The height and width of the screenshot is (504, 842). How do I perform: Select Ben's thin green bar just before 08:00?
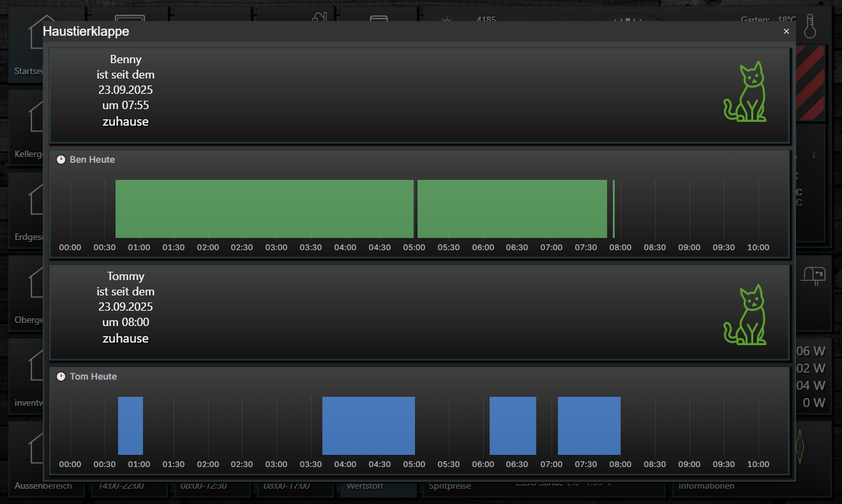pos(614,209)
